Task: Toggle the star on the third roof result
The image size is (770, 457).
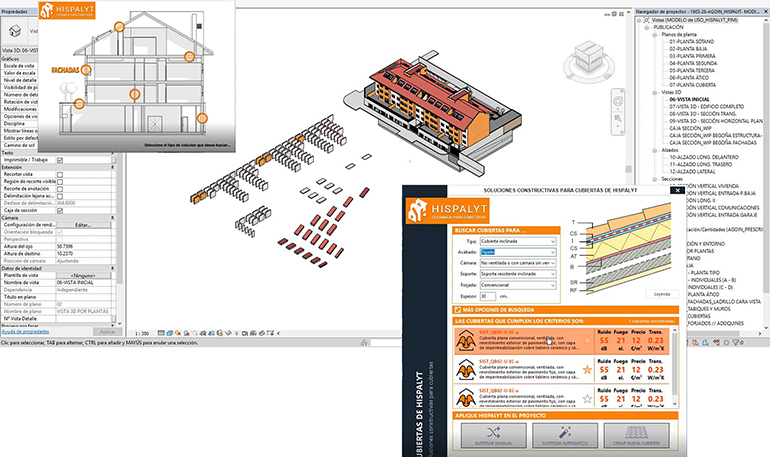Action: (587, 399)
